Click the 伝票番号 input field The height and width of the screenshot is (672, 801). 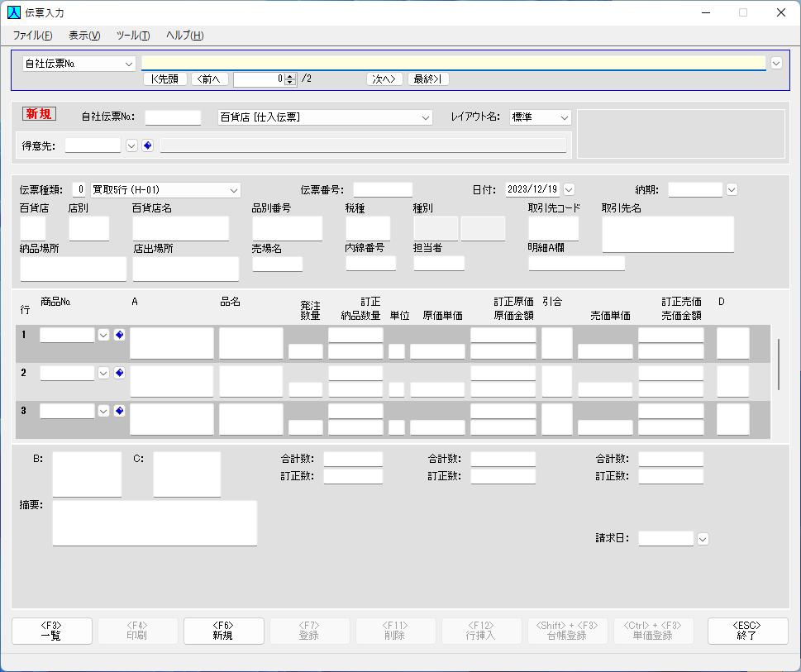tap(383, 189)
